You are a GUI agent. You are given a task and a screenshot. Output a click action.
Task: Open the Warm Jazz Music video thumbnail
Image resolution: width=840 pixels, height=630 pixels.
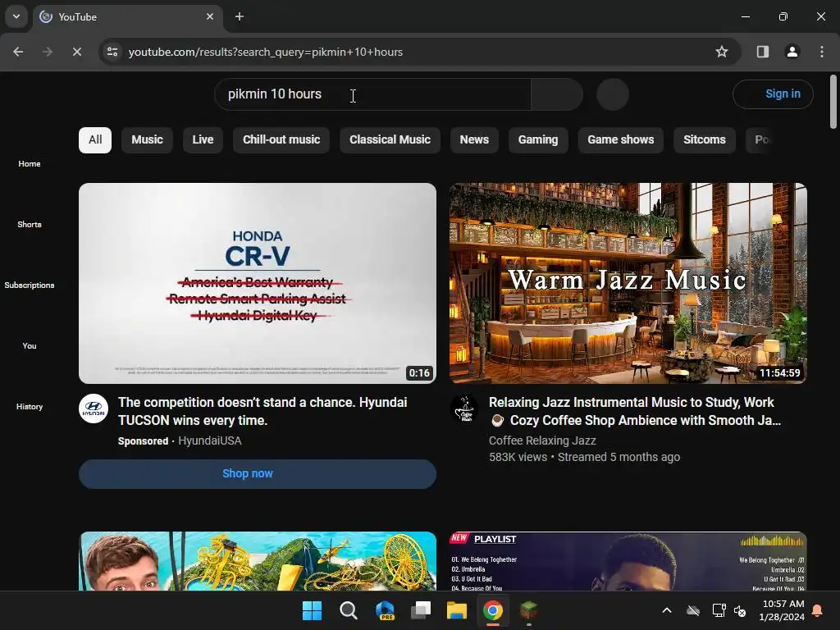coord(628,283)
